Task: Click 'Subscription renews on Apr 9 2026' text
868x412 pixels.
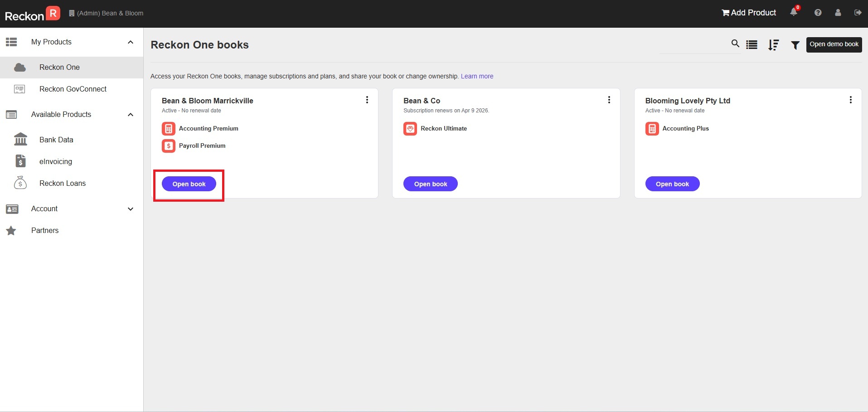Action: (446, 111)
